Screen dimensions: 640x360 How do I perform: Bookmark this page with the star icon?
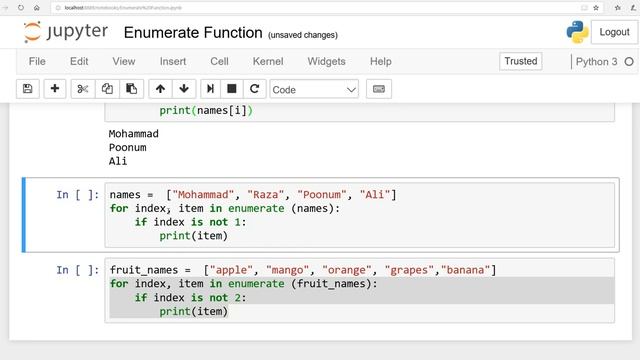click(x=596, y=8)
